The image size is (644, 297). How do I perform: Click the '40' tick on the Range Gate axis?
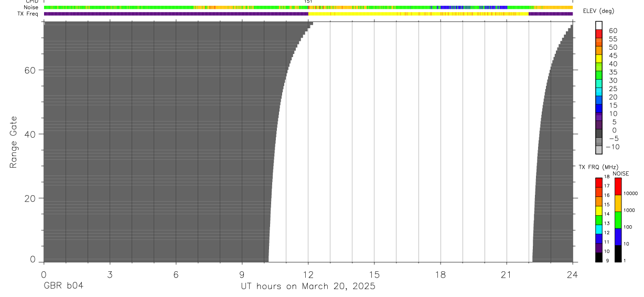30,134
